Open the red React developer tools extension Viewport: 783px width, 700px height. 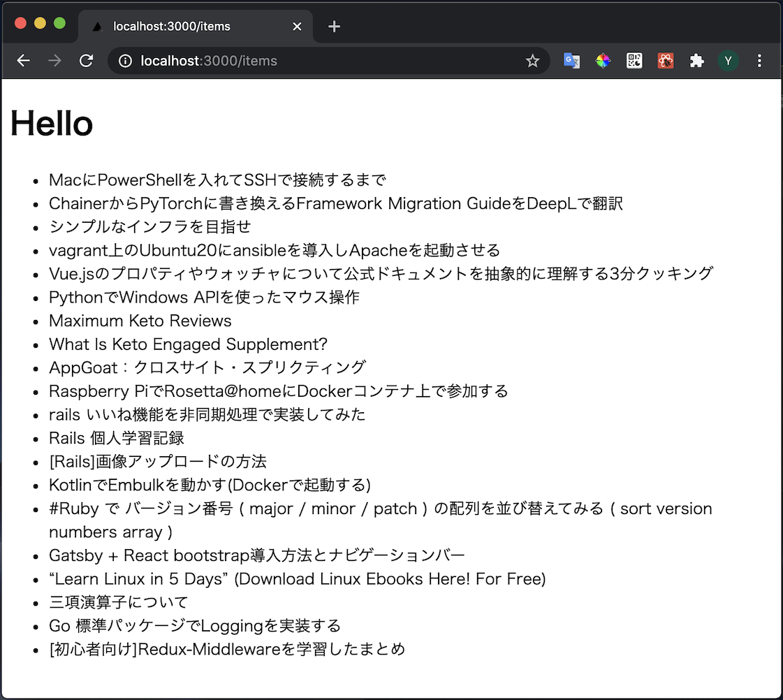pos(666,61)
